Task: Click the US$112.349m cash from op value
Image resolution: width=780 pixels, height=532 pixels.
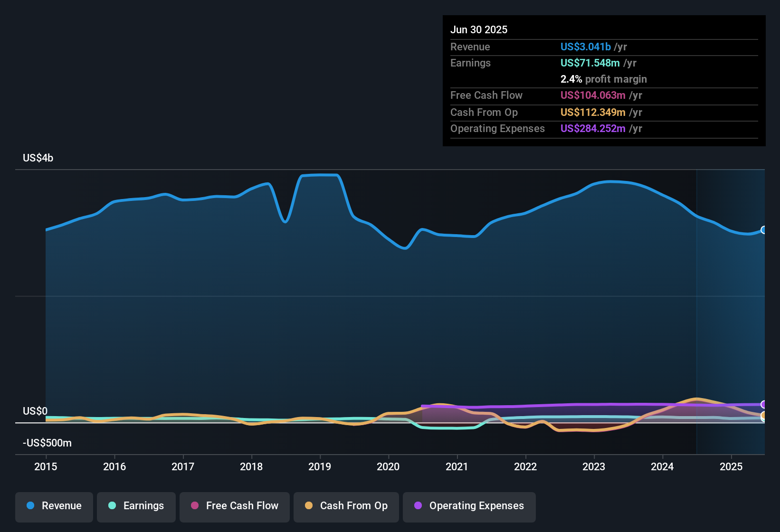Action: [593, 112]
